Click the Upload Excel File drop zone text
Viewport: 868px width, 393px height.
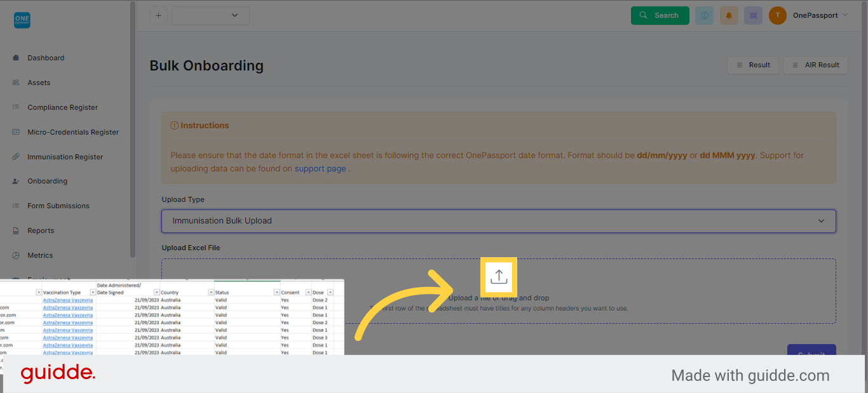coord(499,298)
